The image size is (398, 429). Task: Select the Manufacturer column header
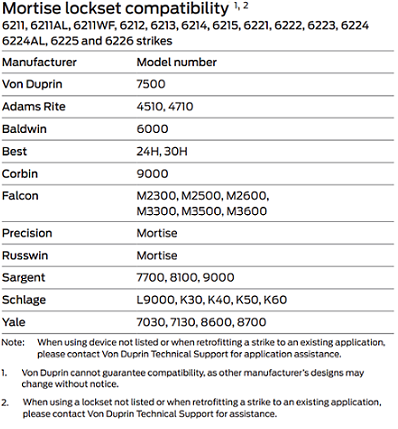coord(39,62)
